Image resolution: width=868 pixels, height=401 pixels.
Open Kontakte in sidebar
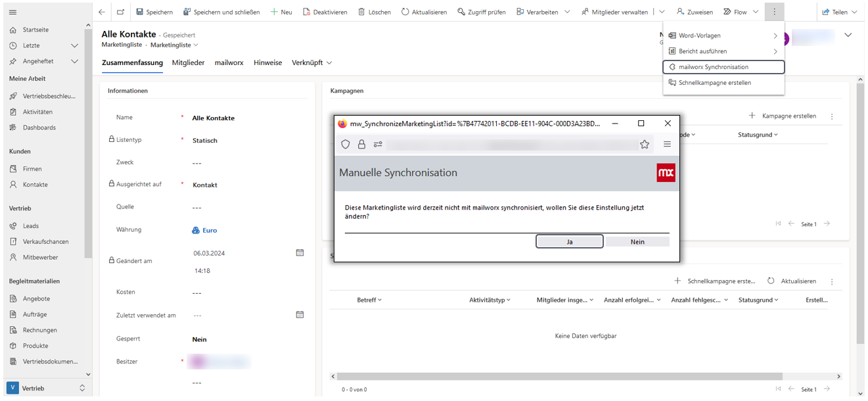pyautogui.click(x=35, y=185)
